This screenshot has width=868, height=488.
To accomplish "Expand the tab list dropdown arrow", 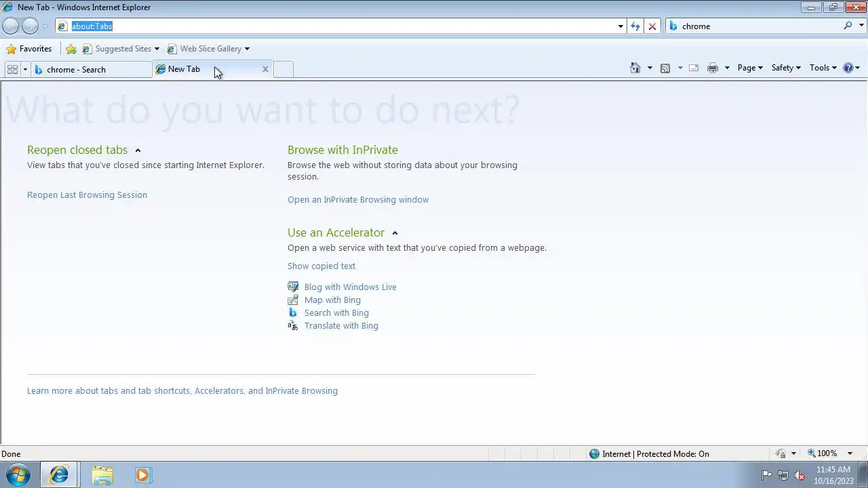I will coord(25,69).
